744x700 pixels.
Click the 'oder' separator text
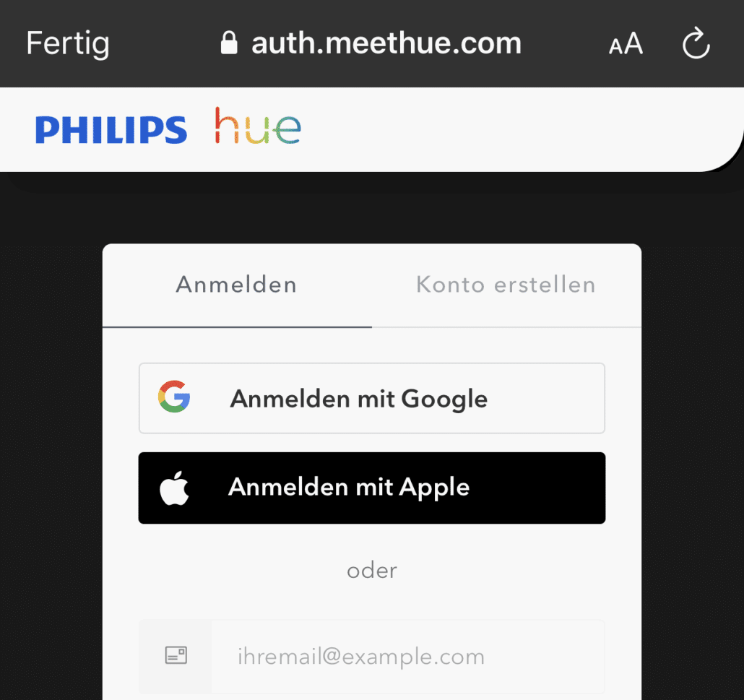[x=372, y=570]
